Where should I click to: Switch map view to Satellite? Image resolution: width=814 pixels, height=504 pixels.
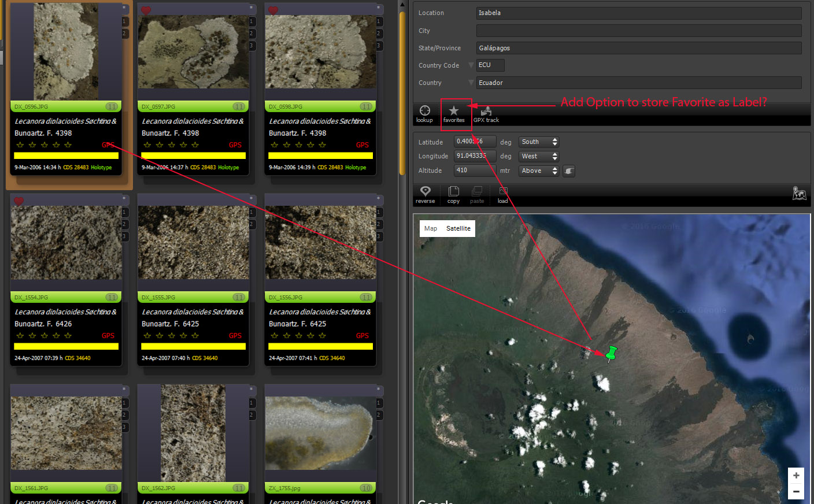point(458,228)
